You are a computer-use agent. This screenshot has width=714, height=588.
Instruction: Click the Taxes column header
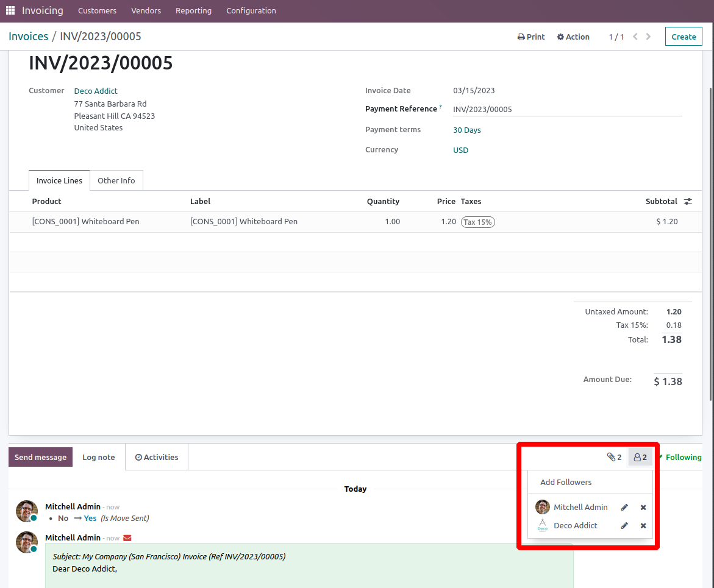click(471, 201)
